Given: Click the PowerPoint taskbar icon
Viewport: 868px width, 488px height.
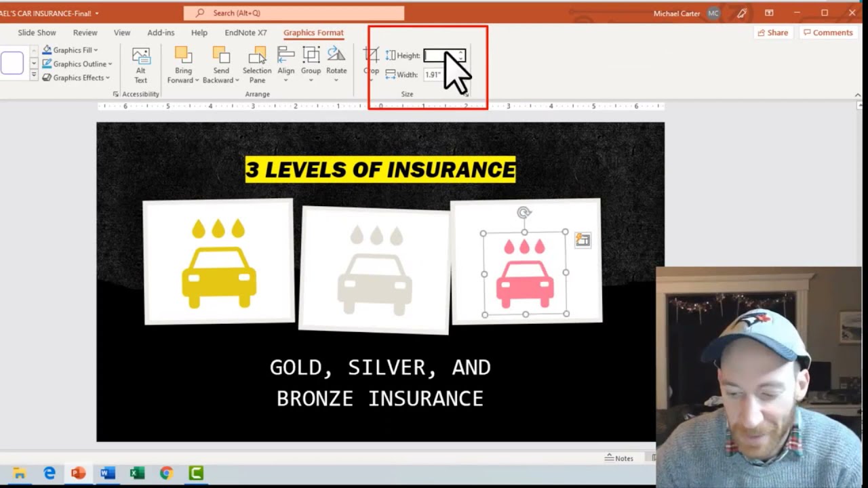Looking at the screenshot, I should [78, 473].
